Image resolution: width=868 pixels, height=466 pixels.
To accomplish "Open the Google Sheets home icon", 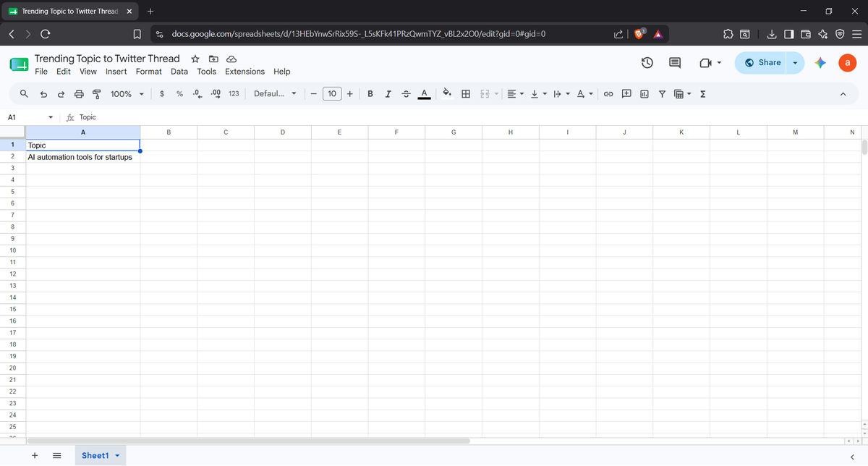I will click(x=20, y=64).
